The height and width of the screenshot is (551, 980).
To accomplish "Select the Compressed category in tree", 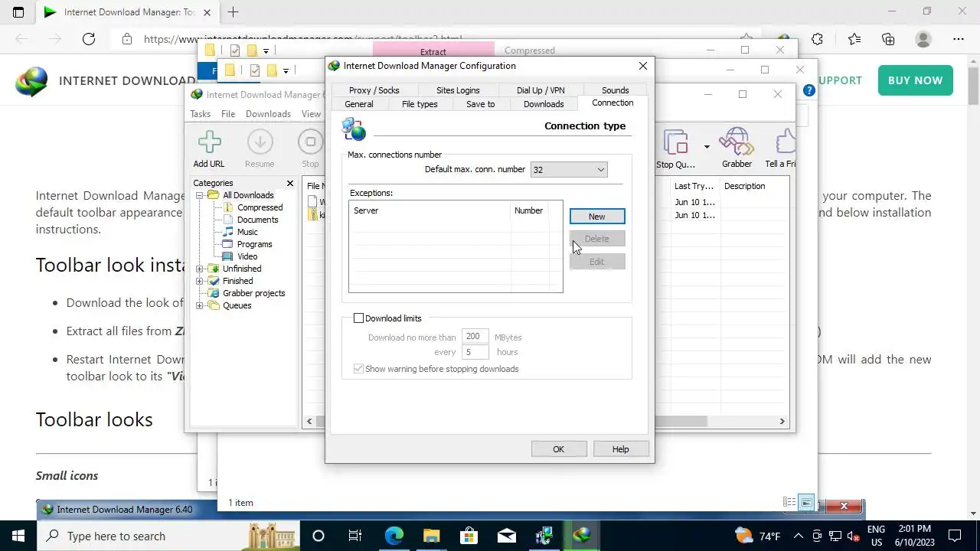I will 260,207.
